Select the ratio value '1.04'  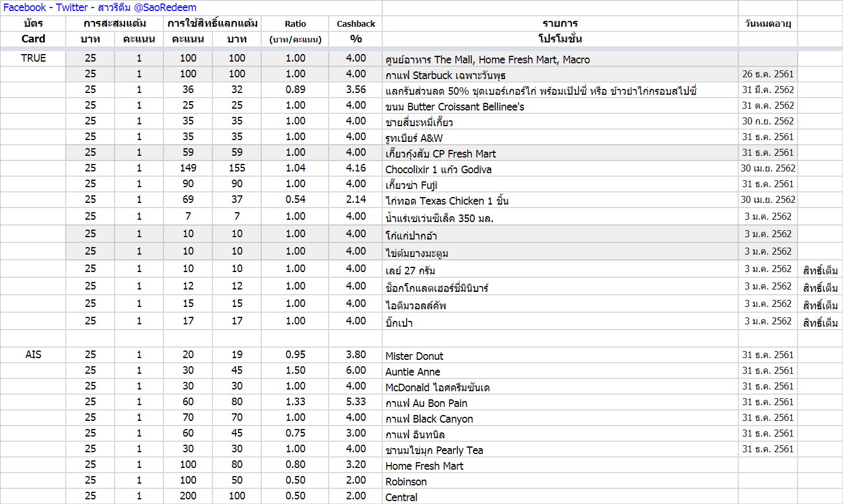coord(296,168)
